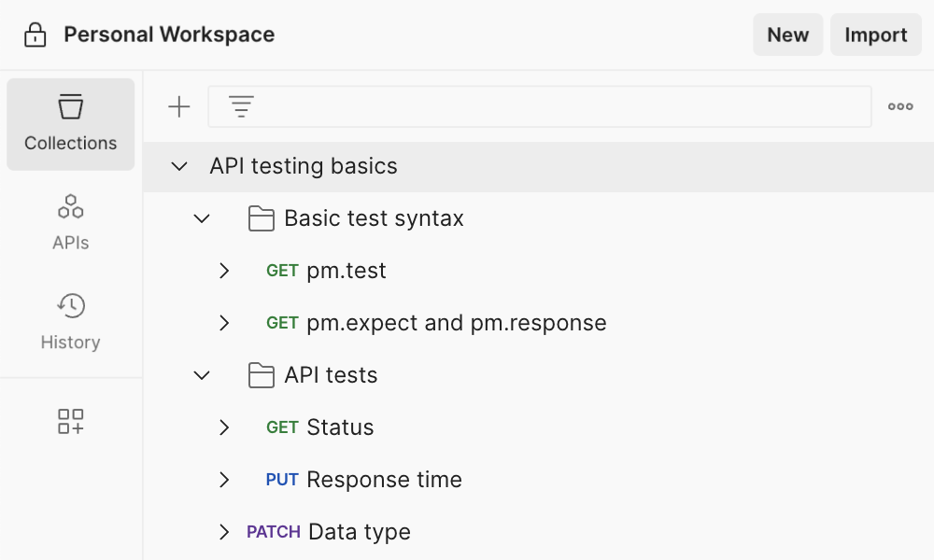Collapse the Basic test syntax folder chevron
The width and height of the screenshot is (934, 560).
coord(202,218)
